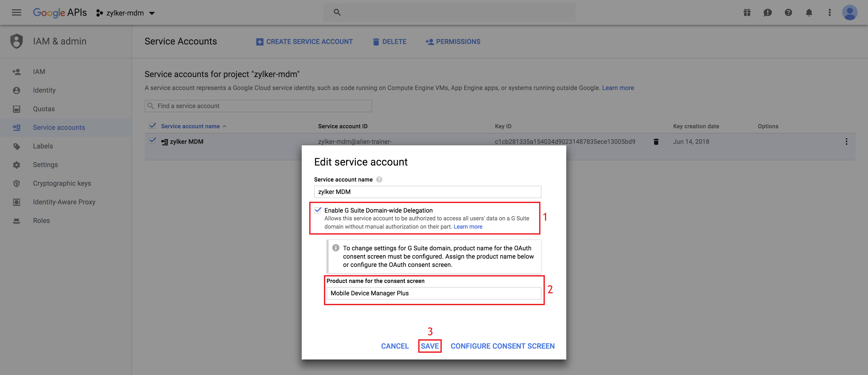The width and height of the screenshot is (868, 375).
Task: Open Roles in the sidebar
Action: point(41,221)
